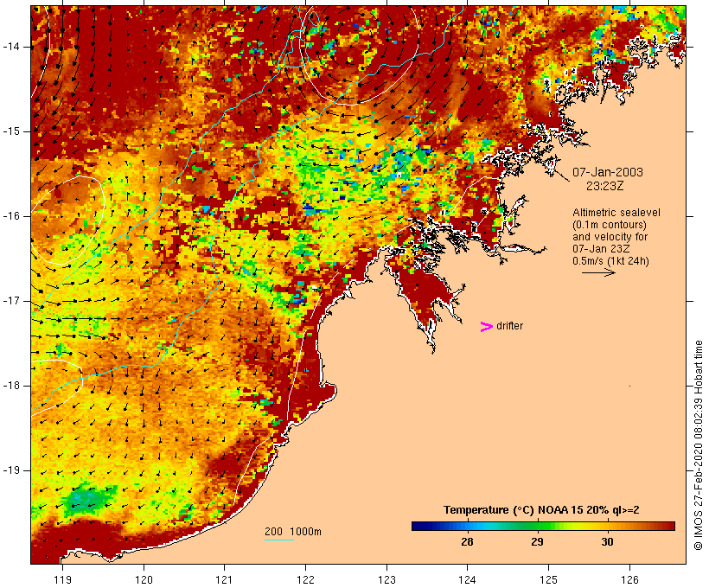Click the colorbar label '30'
The width and height of the screenshot is (709, 588).
tap(608, 542)
